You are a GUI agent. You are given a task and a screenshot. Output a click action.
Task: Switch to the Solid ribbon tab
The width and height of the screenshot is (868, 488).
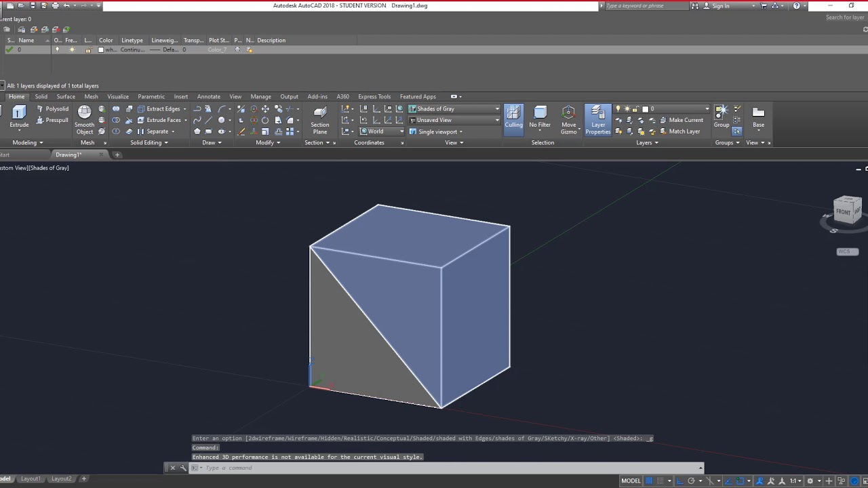pos(41,96)
